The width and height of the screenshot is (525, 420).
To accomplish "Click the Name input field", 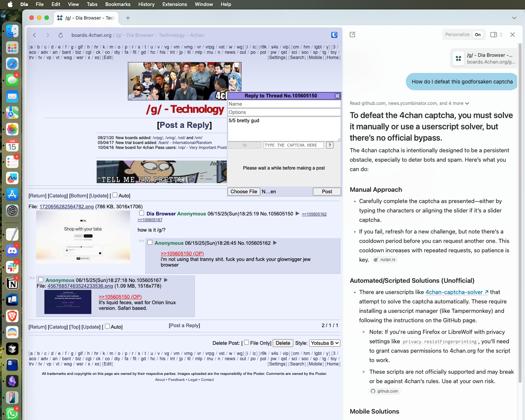I will (284, 104).
